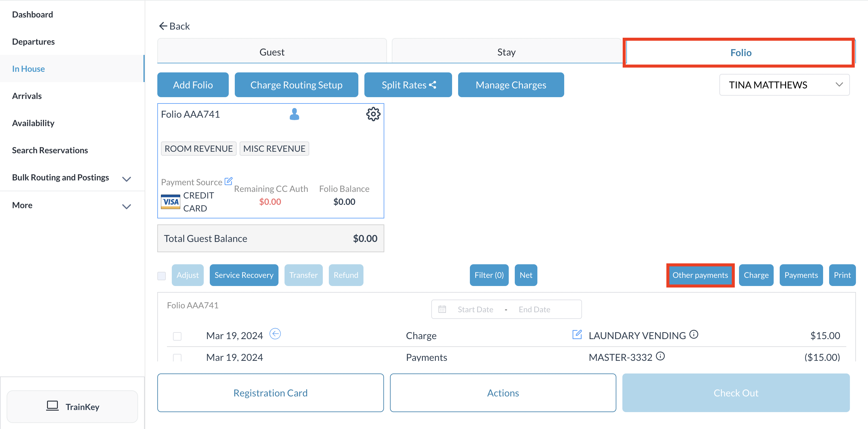Click the edit icon beside LAUNDARY VENDING
This screenshot has width=868, height=429.
coord(577,335)
